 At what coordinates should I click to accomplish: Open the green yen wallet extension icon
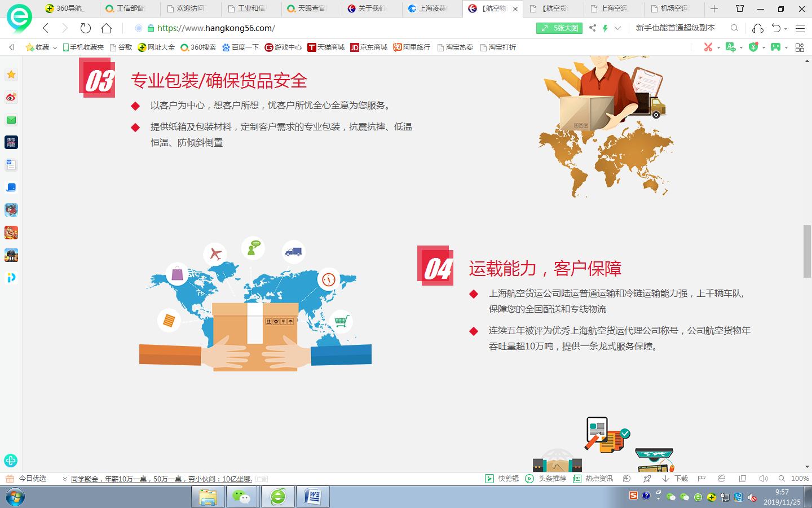(753, 47)
